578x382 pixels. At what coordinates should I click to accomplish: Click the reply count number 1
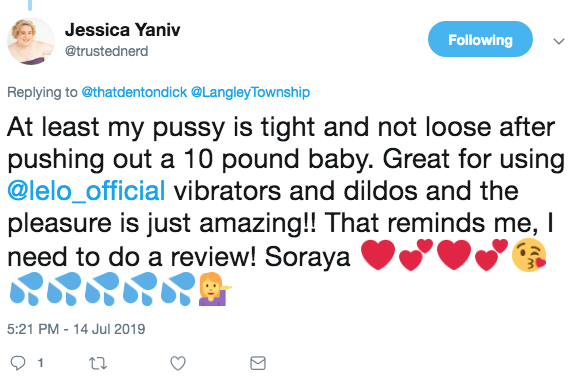pos(41,363)
